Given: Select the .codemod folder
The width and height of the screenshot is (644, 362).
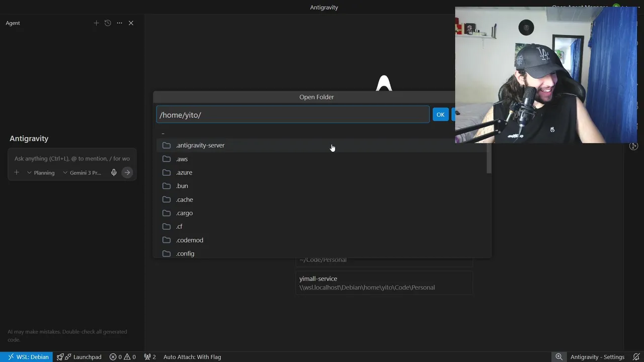Looking at the screenshot, I should [322, 240].
